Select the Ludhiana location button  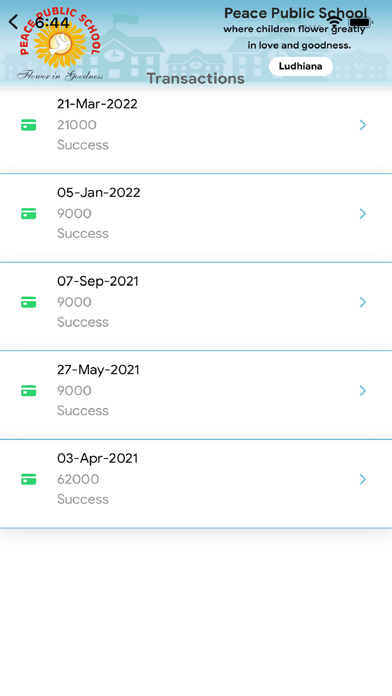301,67
